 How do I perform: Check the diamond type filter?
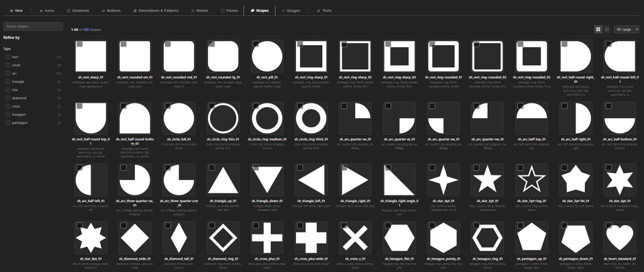8,98
